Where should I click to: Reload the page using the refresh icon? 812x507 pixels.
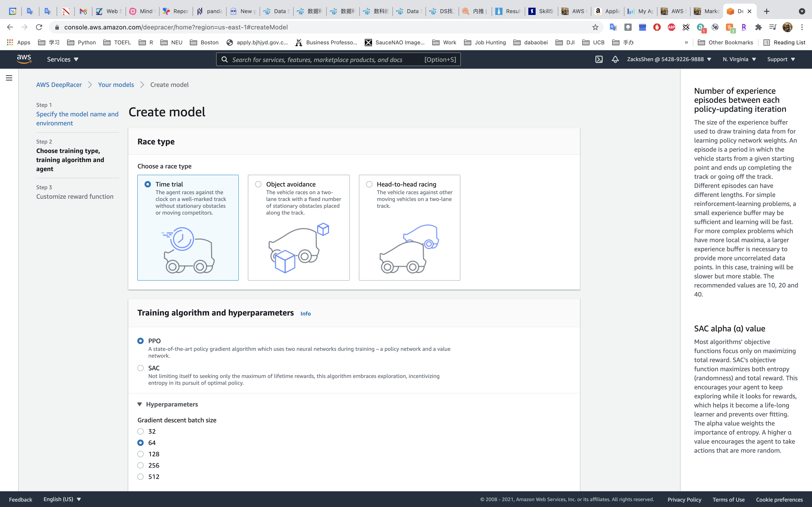[39, 27]
